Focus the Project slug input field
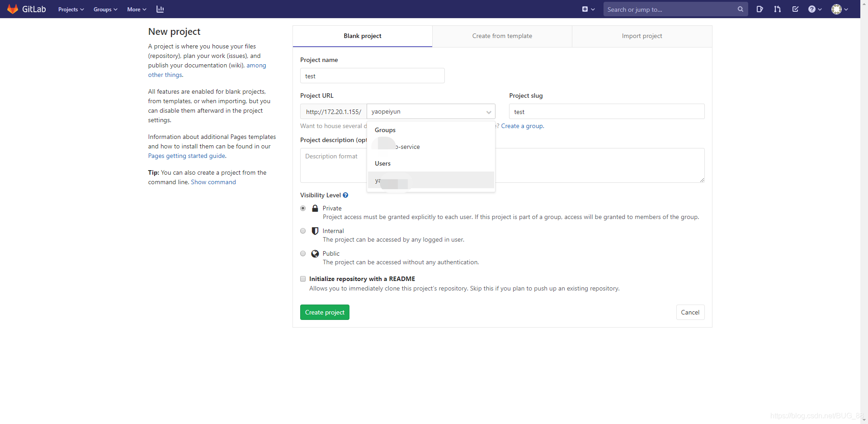Screen dimensions: 868x424 point(607,111)
